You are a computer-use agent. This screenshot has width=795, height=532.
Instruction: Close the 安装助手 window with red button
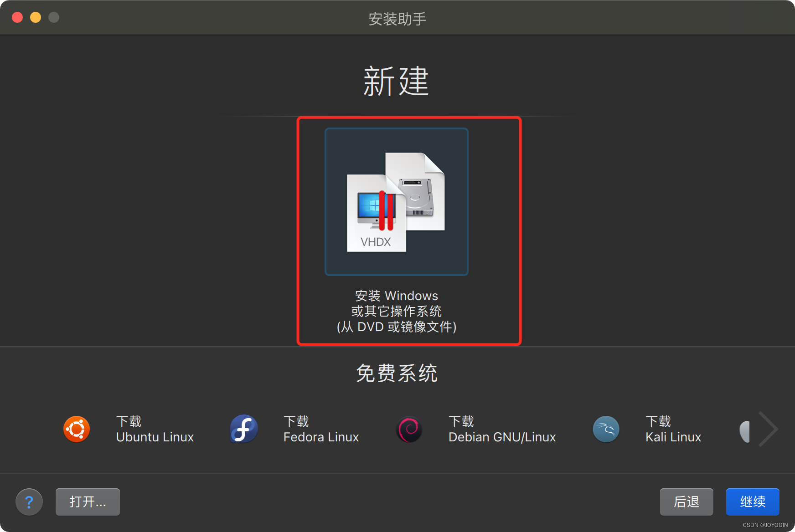tap(17, 17)
